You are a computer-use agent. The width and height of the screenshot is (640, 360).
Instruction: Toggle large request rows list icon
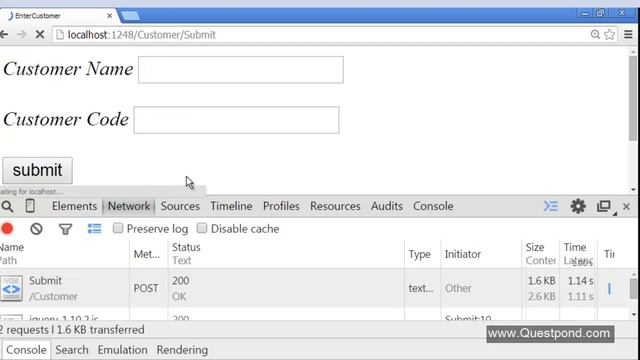[94, 229]
